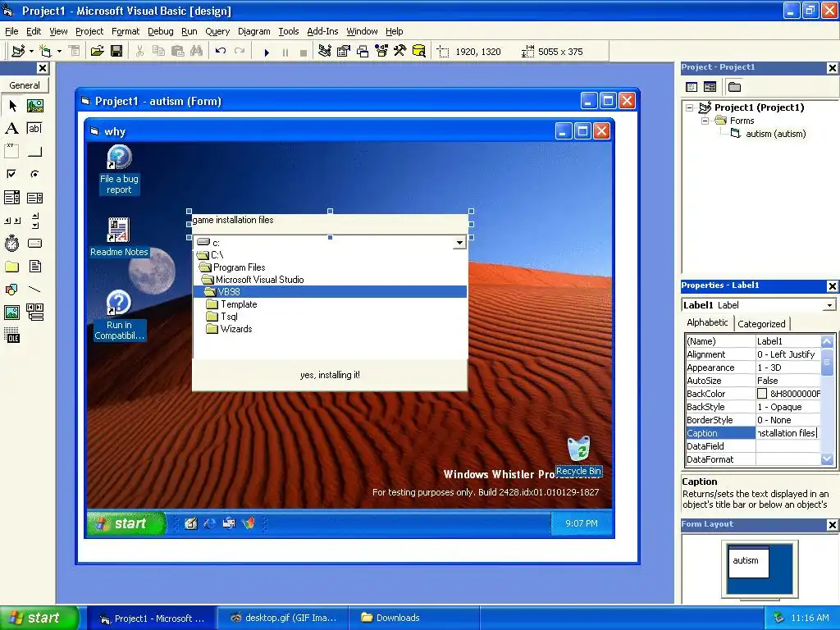This screenshot has height=630, width=840.
Task: Open the Debug menu
Action: click(160, 31)
